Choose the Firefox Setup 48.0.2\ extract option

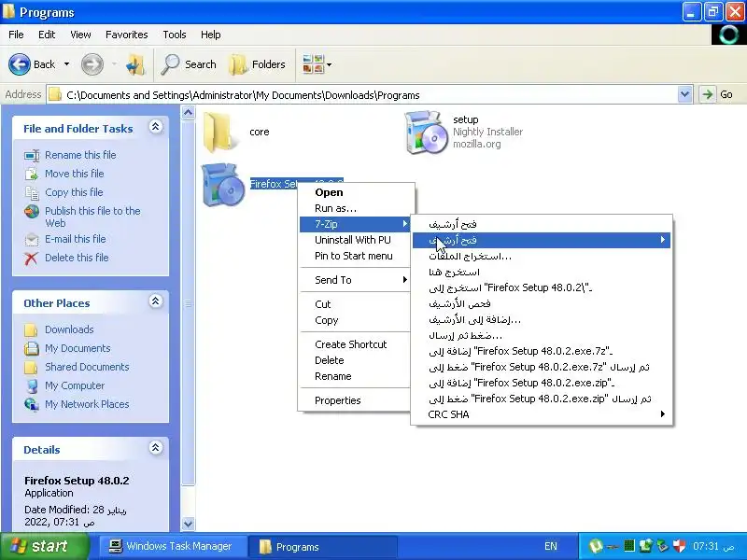(542, 287)
